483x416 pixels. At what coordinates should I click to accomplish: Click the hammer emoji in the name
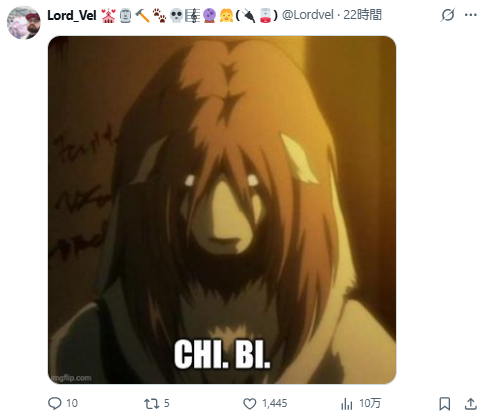(143, 16)
